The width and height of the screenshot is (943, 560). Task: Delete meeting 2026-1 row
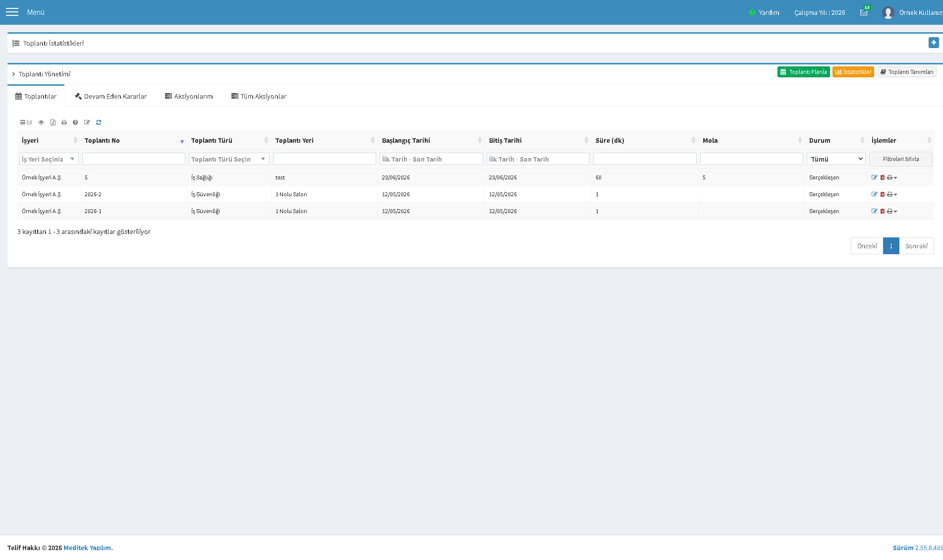click(x=883, y=211)
